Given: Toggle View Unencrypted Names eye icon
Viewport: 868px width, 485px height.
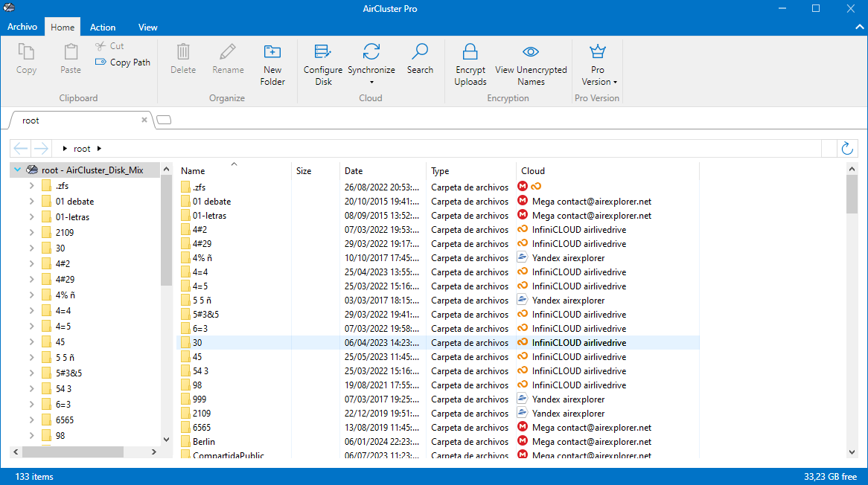Looking at the screenshot, I should 531,52.
